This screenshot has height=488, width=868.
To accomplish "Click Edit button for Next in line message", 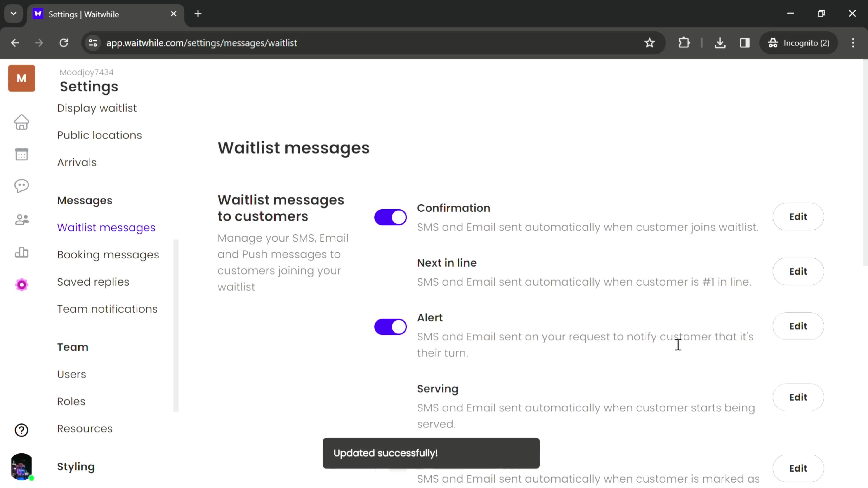I will coord(798,271).
